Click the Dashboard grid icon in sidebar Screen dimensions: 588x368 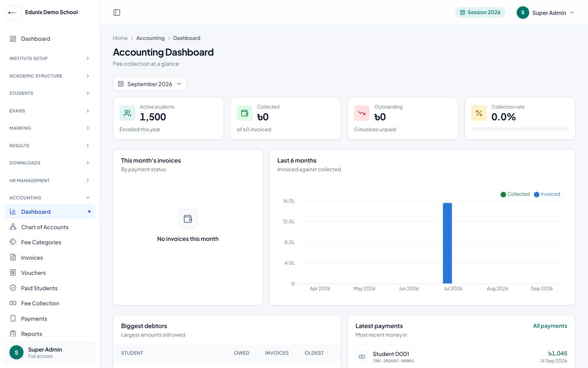pyautogui.click(x=13, y=39)
